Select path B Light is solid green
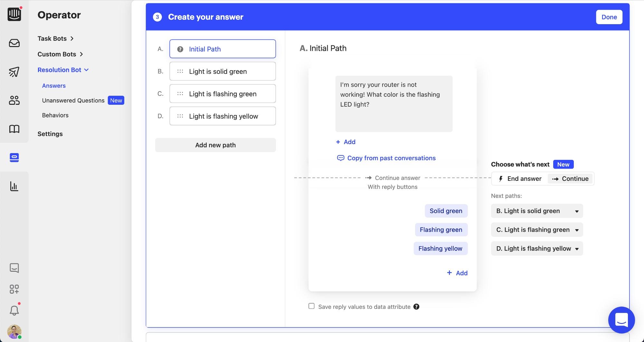This screenshot has height=342, width=644. point(223,71)
